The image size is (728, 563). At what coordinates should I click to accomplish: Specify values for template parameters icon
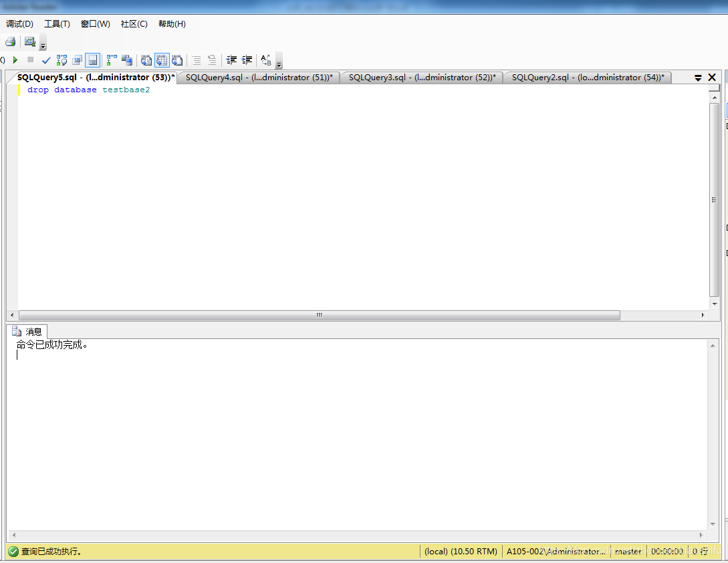(x=266, y=60)
